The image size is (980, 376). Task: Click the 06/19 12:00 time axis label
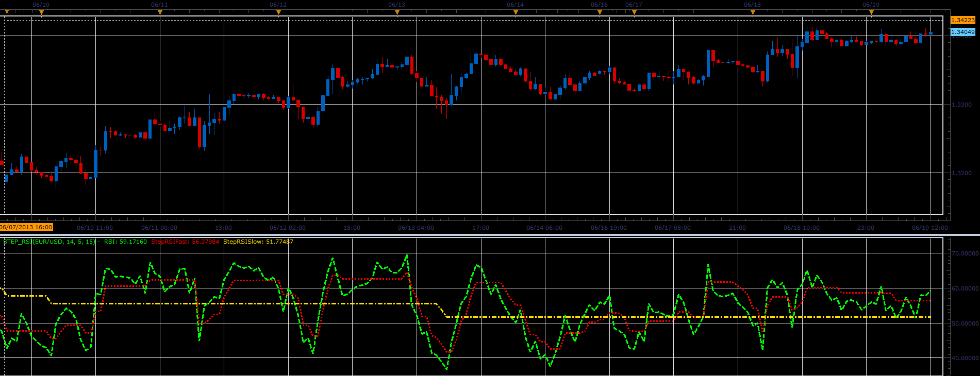930,228
